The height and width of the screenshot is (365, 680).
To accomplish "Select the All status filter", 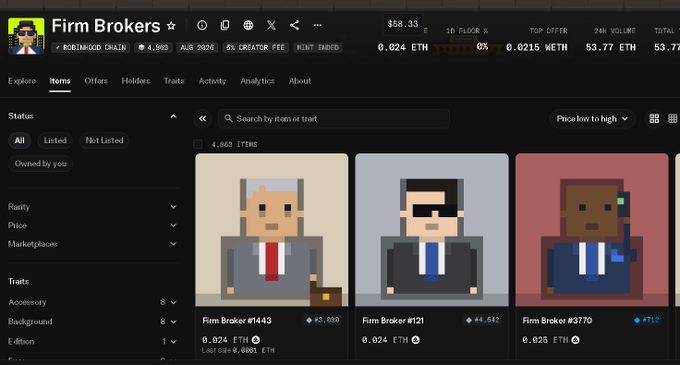I will tap(20, 140).
